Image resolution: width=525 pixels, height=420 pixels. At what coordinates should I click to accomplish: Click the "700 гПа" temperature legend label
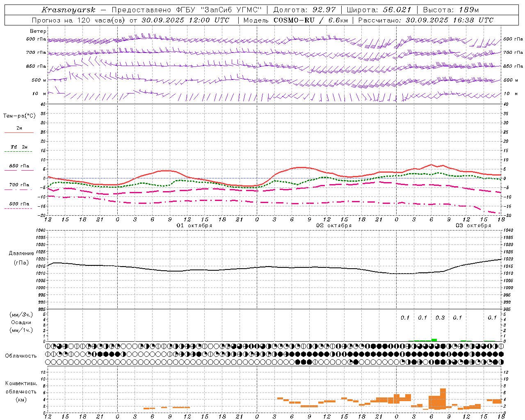pyautogui.click(x=19, y=185)
